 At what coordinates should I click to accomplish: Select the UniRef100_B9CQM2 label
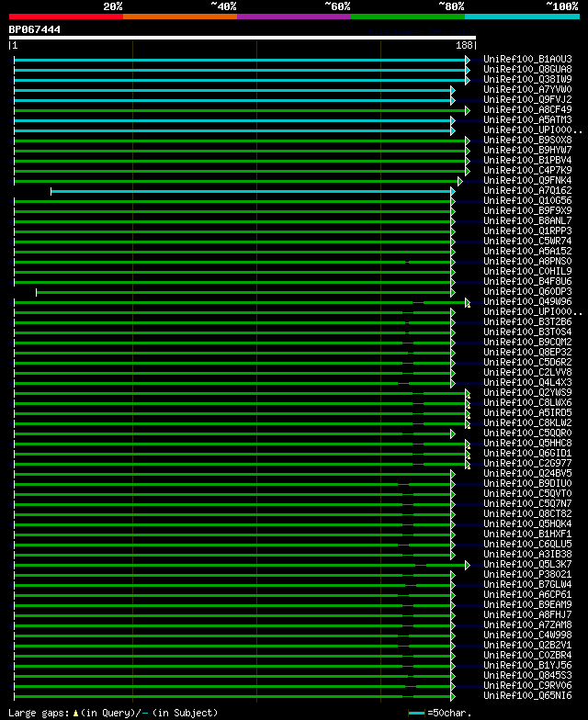527,342
